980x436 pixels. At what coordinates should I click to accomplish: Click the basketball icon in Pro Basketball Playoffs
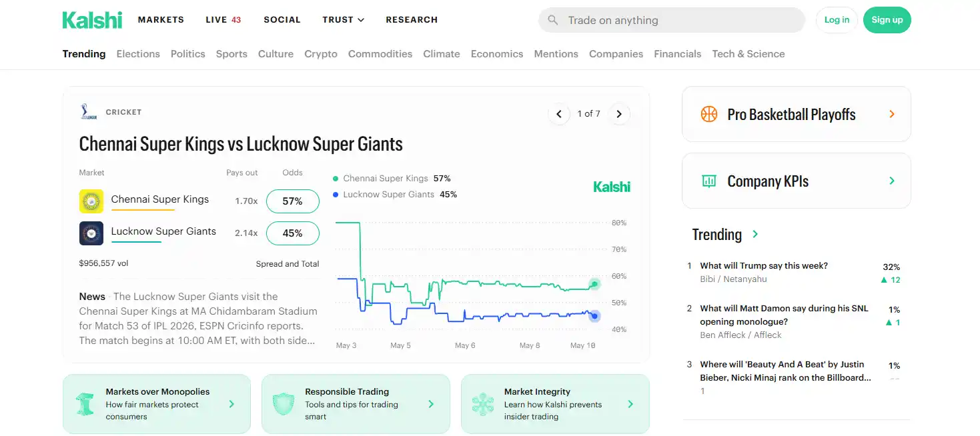(709, 114)
